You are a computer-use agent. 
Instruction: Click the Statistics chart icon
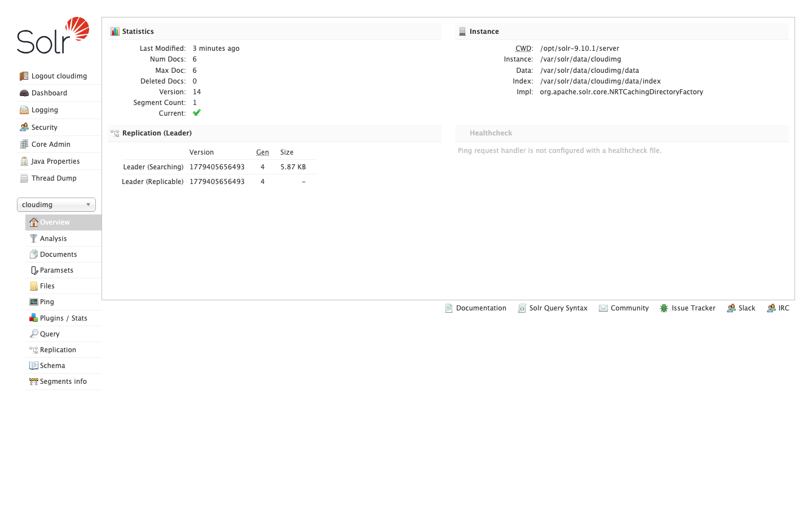point(115,32)
